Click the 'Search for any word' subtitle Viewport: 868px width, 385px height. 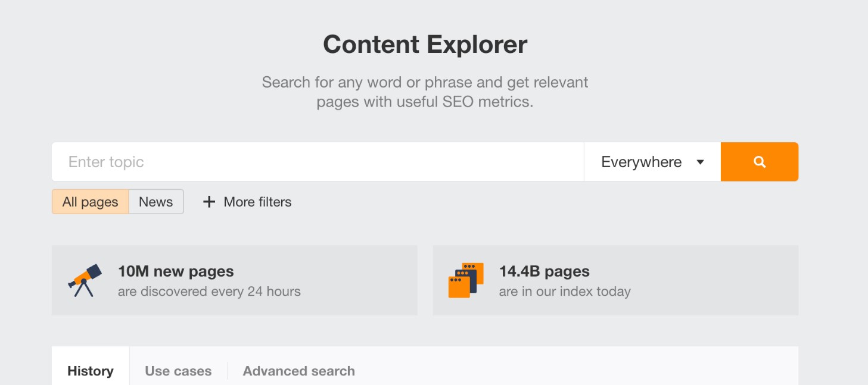click(x=425, y=82)
